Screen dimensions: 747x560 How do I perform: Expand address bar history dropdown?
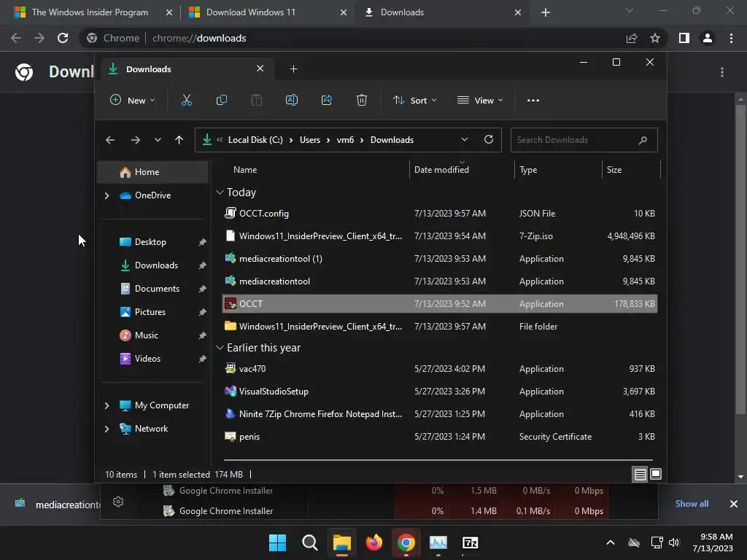point(465,139)
